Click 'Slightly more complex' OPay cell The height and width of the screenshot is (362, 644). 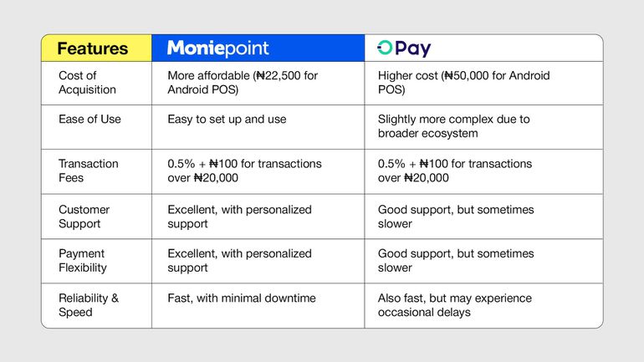[453, 126]
